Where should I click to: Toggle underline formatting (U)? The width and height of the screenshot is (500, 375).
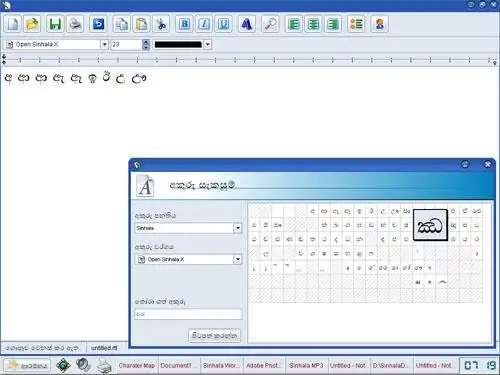tap(223, 24)
